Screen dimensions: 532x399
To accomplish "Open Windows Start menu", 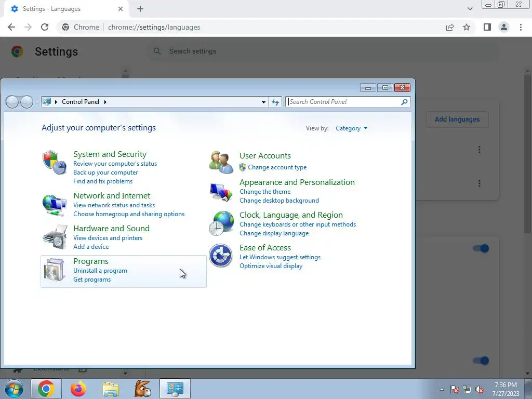I will [x=14, y=389].
